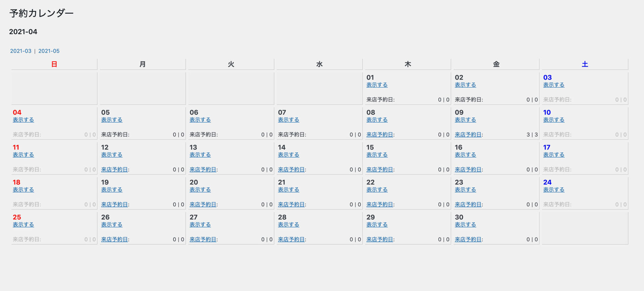
Task: Click 表示する under Saturday 17
Action: click(x=553, y=155)
